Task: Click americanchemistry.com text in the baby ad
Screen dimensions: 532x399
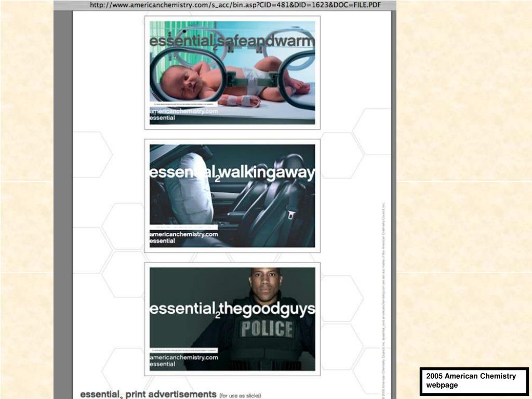Action: 183,111
